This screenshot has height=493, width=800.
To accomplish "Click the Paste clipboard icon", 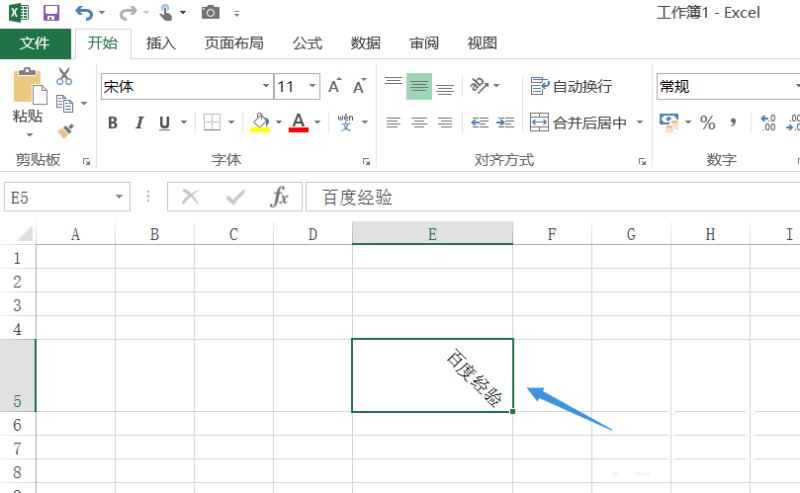I will [x=29, y=86].
